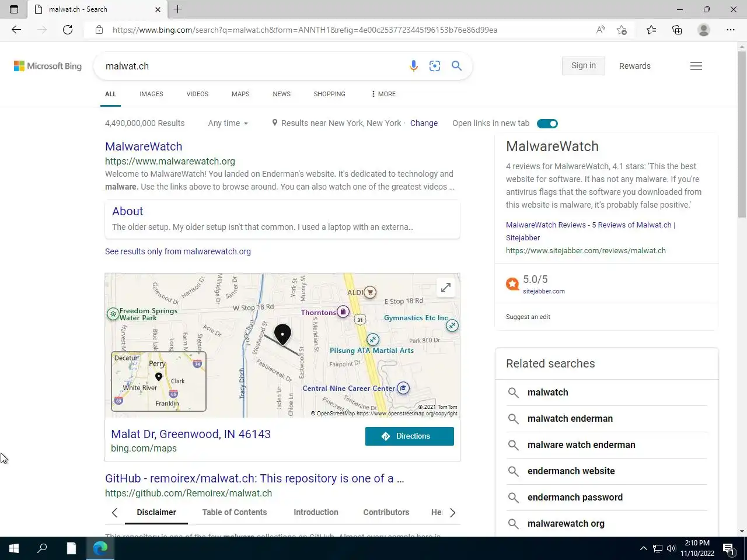
Task: Select the ALL search tab
Action: click(110, 94)
